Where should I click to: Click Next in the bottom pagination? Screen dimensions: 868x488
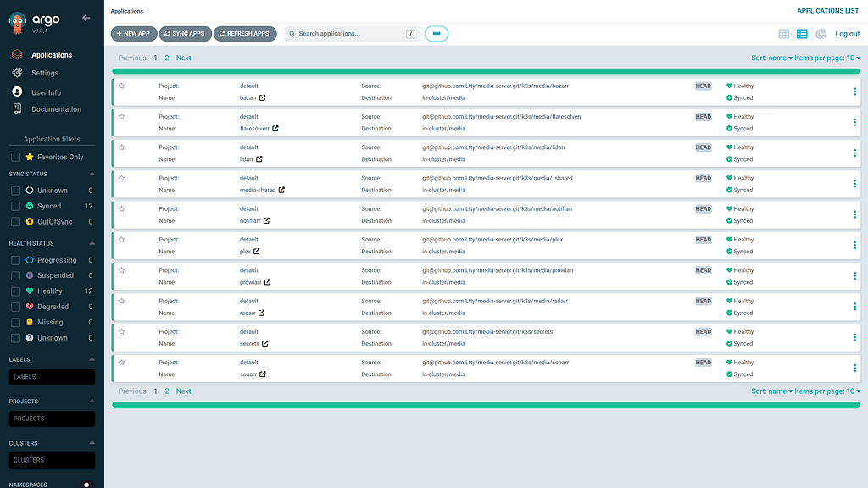pyautogui.click(x=183, y=391)
